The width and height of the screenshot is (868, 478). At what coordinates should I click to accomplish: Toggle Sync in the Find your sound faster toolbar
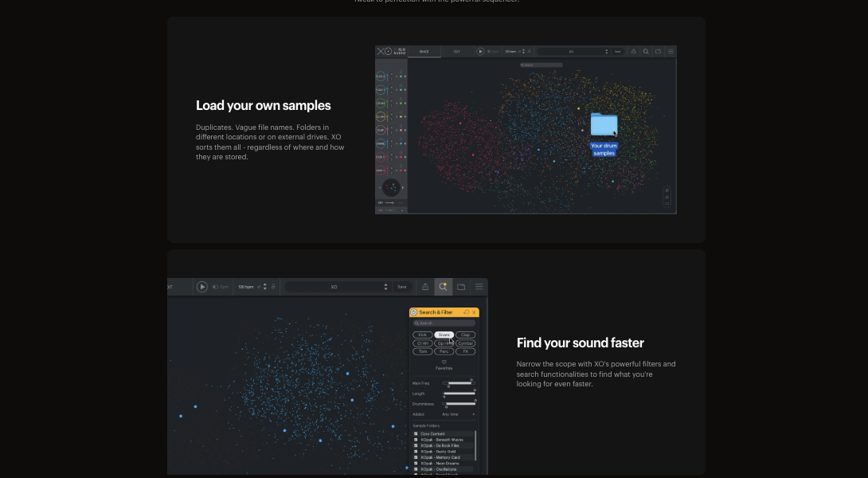point(221,286)
